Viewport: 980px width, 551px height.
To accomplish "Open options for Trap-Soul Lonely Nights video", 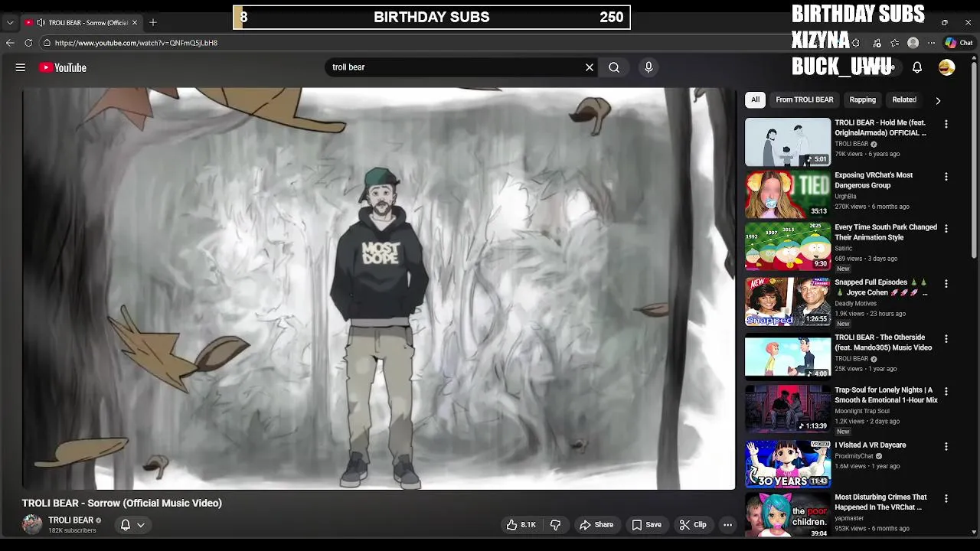I will 946,392.
